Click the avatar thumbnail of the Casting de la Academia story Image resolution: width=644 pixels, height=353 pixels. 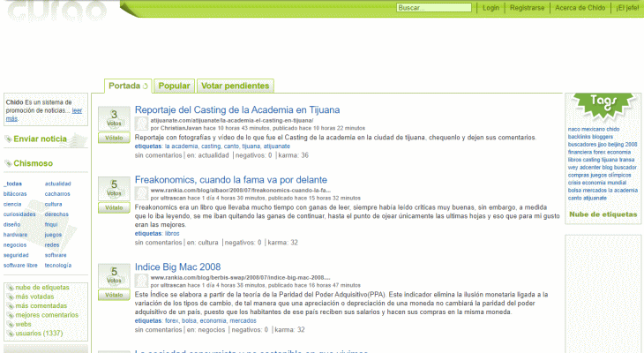click(141, 124)
